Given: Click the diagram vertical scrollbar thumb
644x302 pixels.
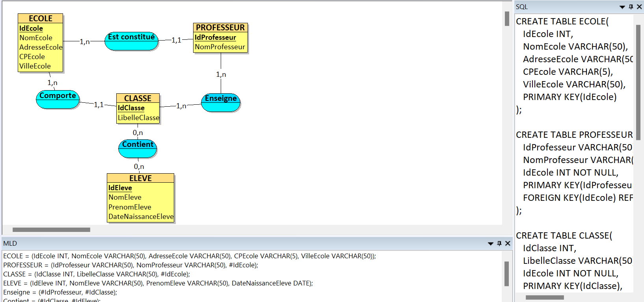Looking at the screenshot, I should coord(507,19).
